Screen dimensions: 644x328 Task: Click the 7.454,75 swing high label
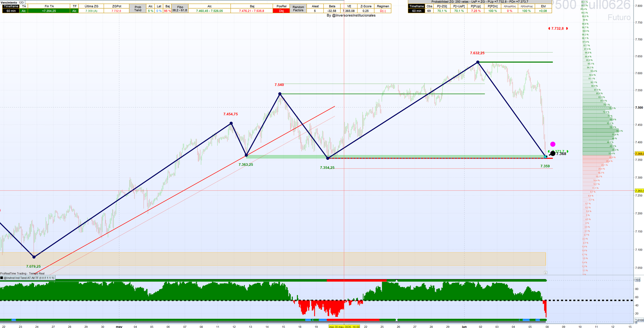pyautogui.click(x=230, y=114)
